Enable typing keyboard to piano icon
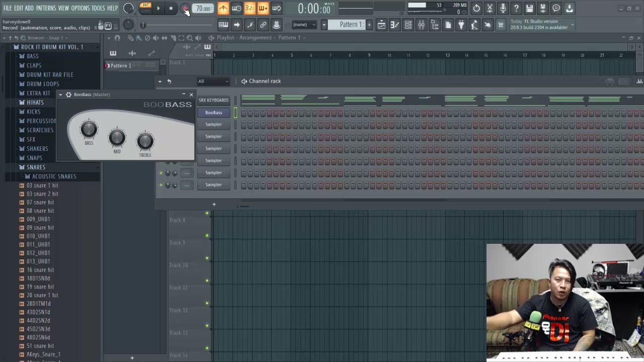The width and height of the screenshot is (644, 362). [223, 25]
